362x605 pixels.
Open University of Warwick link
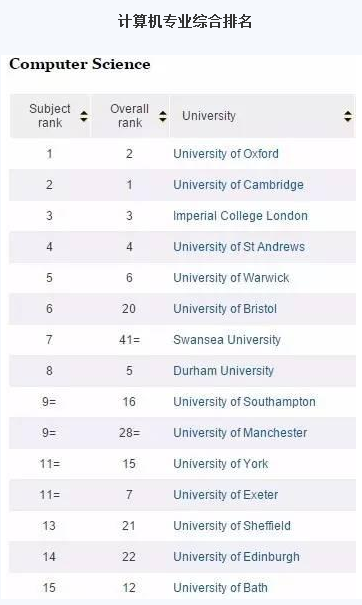(231, 278)
